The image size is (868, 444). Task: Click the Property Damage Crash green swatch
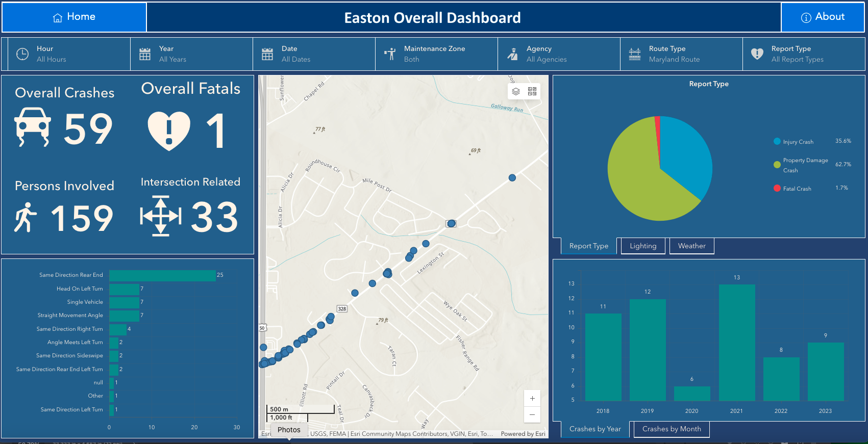pyautogui.click(x=777, y=165)
